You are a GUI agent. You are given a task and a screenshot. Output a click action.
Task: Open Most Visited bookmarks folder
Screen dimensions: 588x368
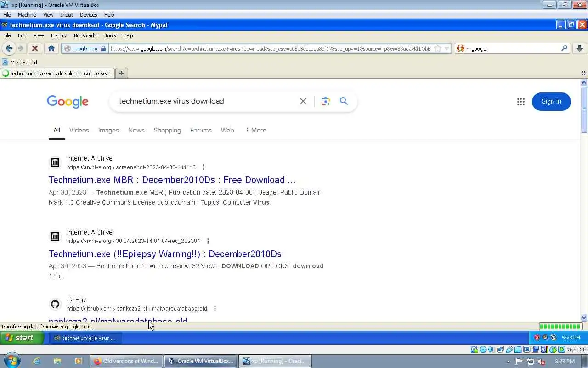[19, 62]
